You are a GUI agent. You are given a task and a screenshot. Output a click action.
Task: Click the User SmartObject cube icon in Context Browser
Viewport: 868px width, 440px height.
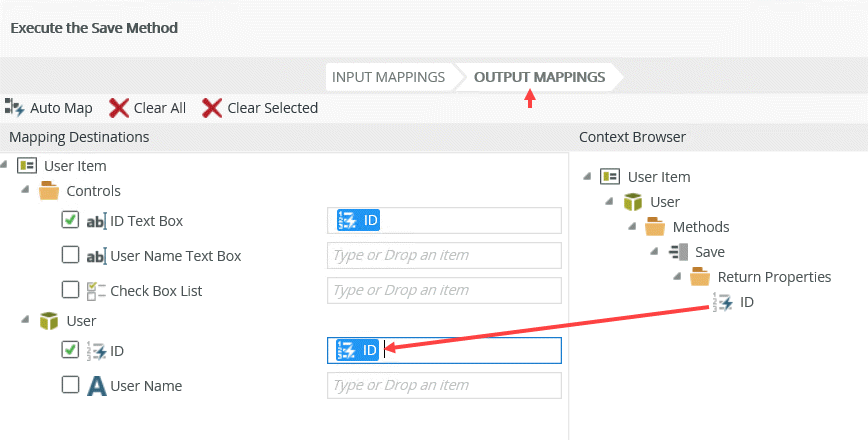633,202
